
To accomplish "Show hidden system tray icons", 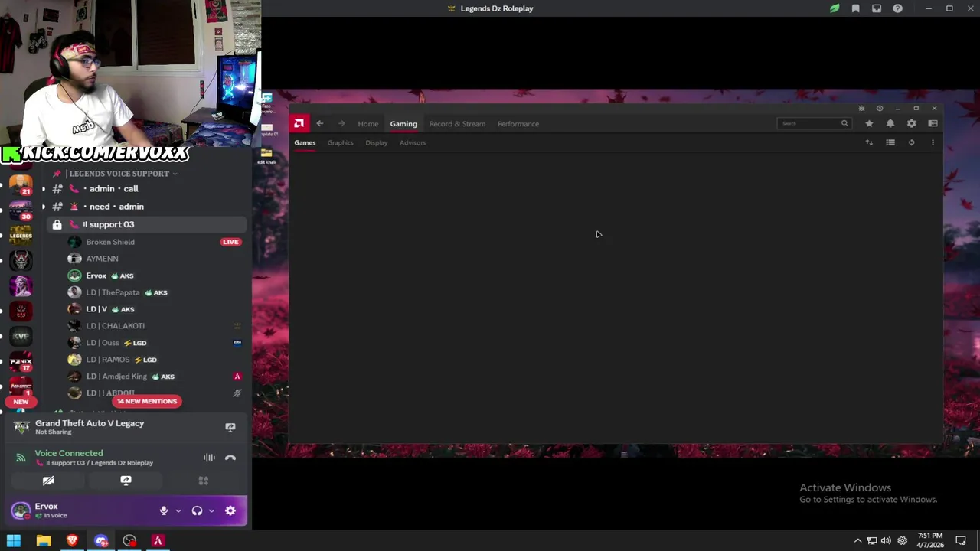I will click(x=857, y=541).
